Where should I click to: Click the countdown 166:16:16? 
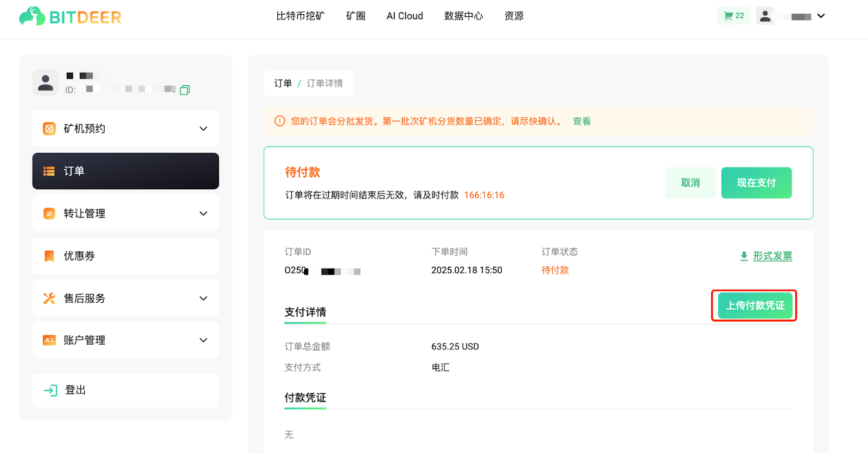pos(484,195)
